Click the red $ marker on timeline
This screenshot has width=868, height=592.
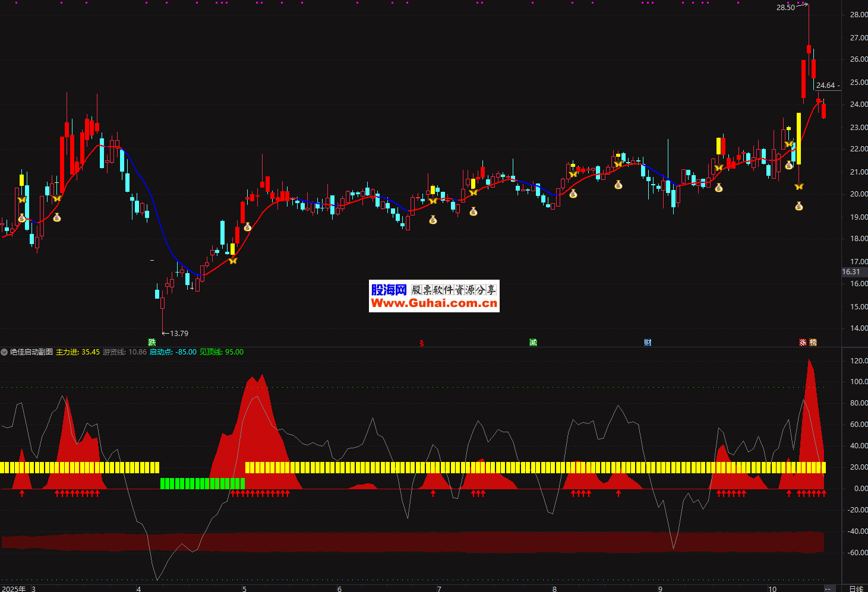pos(422,343)
